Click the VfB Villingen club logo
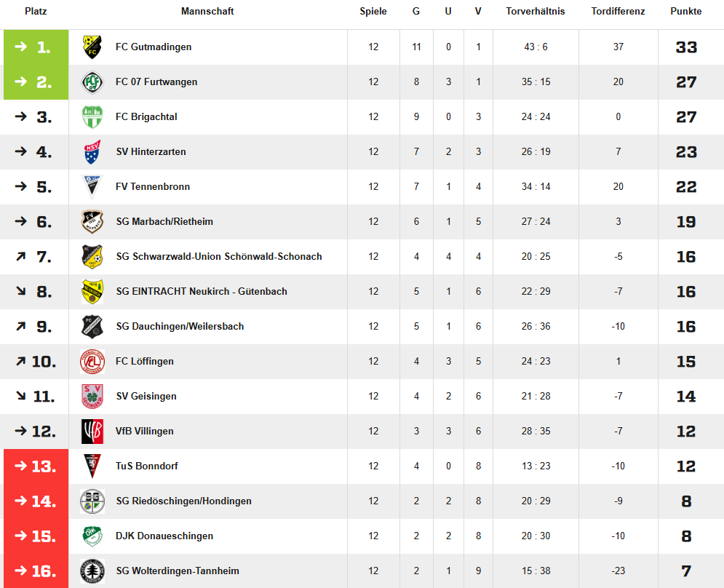Viewport: 724px width, 588px height. 92,432
